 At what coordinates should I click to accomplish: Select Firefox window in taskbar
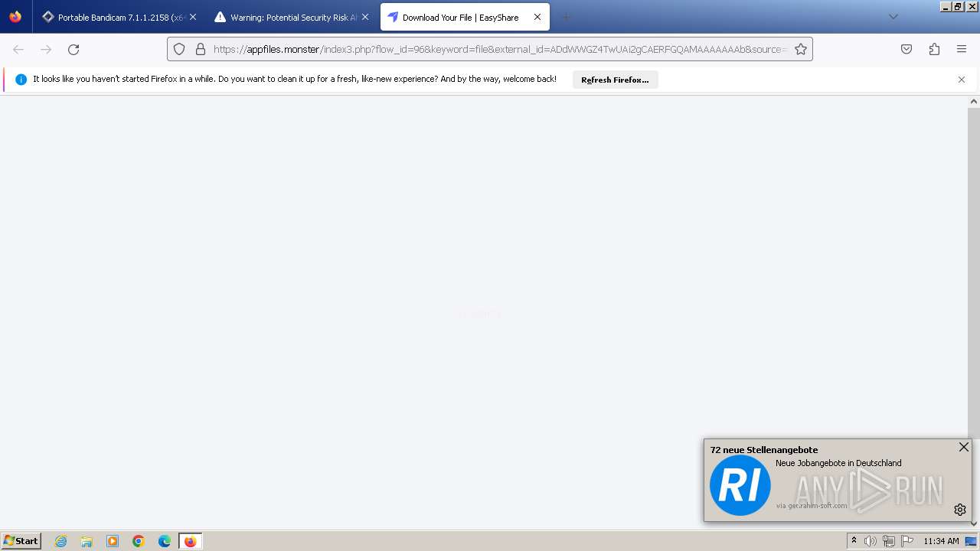tap(191, 541)
